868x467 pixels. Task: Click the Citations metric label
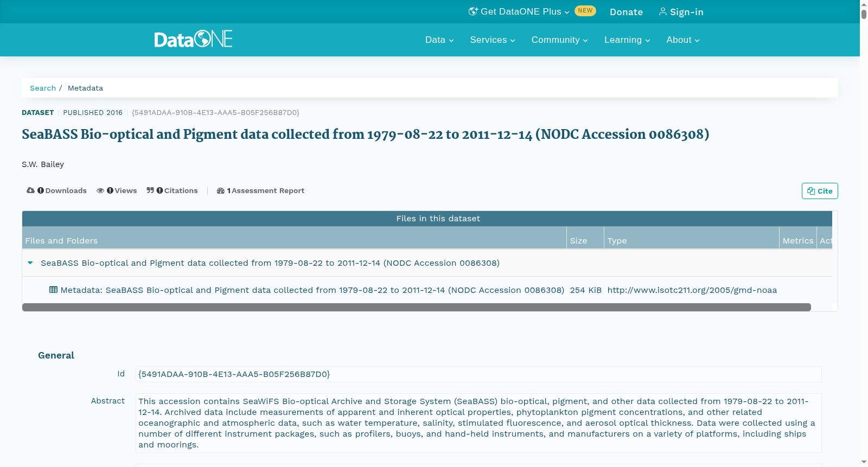(x=181, y=190)
